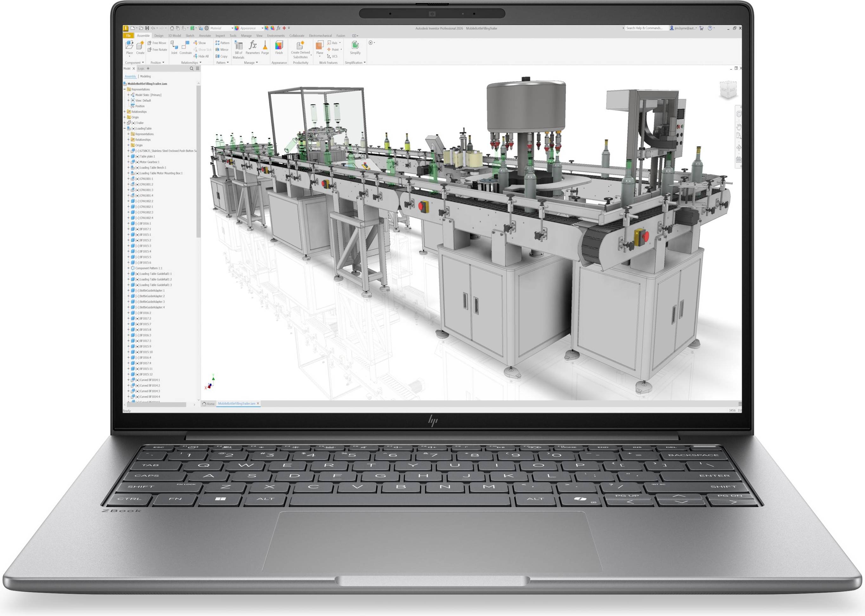Click the browser panel vertical scrollbar

click(x=198, y=161)
